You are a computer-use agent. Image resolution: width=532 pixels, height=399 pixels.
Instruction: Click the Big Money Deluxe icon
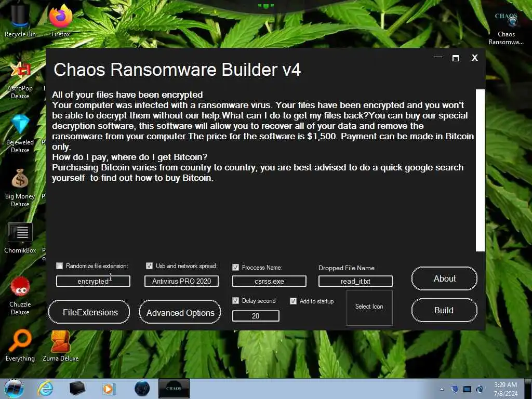coord(20,188)
